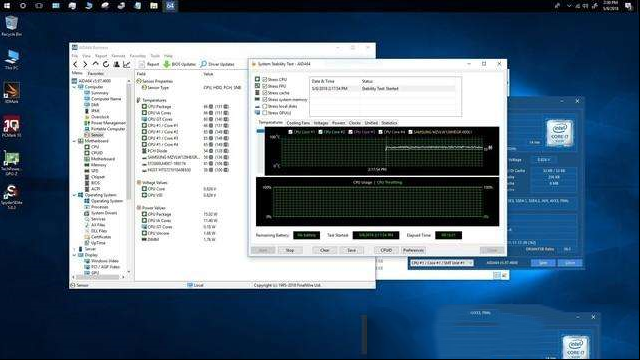The image size is (640, 360).
Task: Open the File menu in AIDA64
Action: (74, 56)
